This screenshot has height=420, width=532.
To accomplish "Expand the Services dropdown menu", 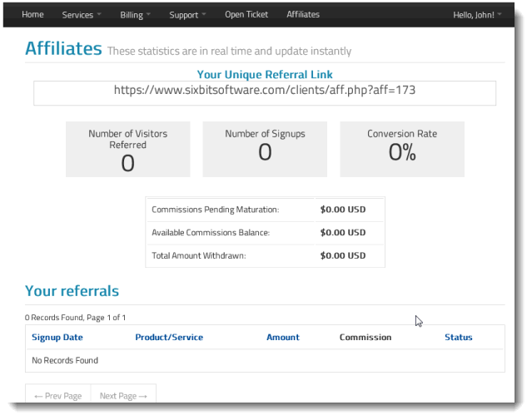I will click(x=82, y=15).
